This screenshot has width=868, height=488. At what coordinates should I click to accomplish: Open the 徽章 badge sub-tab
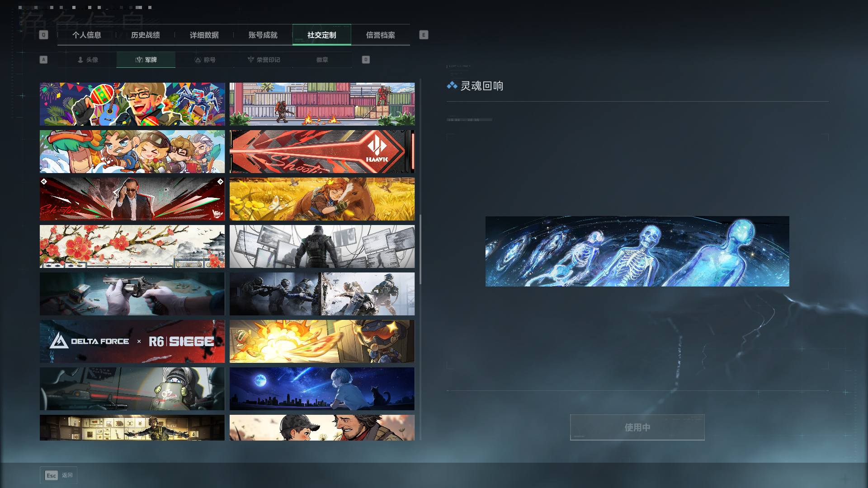322,60
